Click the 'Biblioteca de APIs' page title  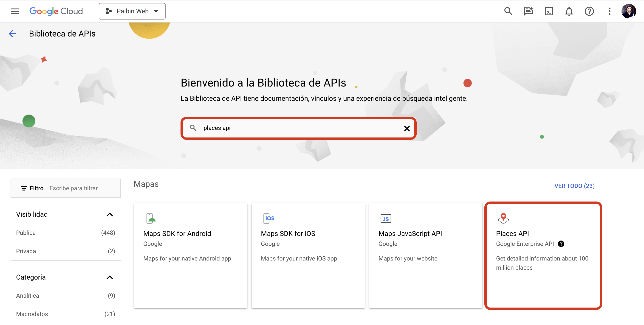[x=62, y=34]
